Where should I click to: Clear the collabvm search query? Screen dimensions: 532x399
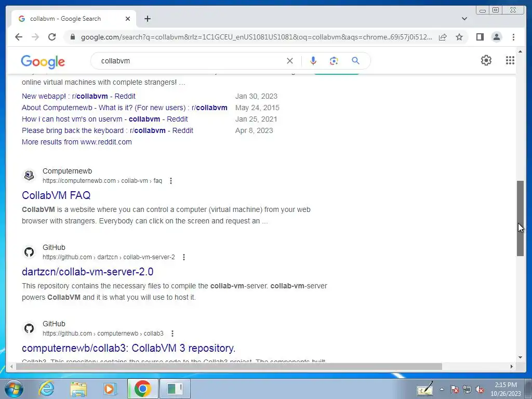click(x=290, y=61)
